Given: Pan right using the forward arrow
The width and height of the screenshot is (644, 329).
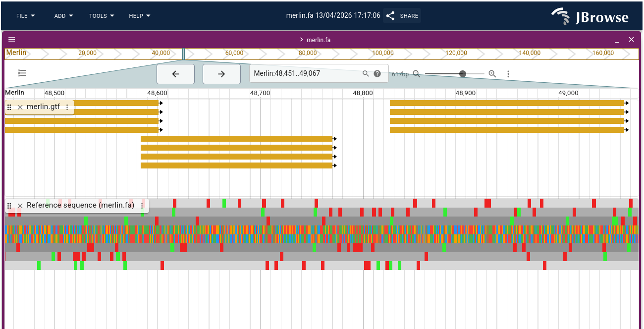Looking at the screenshot, I should (x=221, y=73).
